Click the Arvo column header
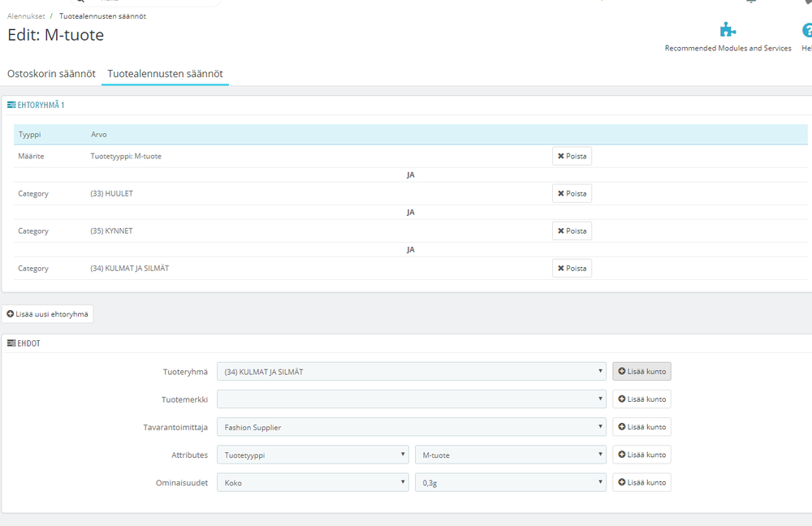 tap(99, 134)
